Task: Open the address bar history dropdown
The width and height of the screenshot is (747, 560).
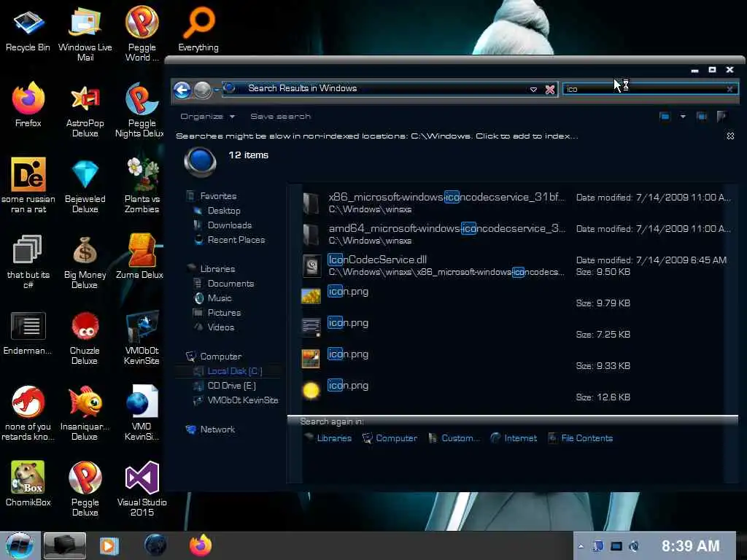Action: click(533, 90)
